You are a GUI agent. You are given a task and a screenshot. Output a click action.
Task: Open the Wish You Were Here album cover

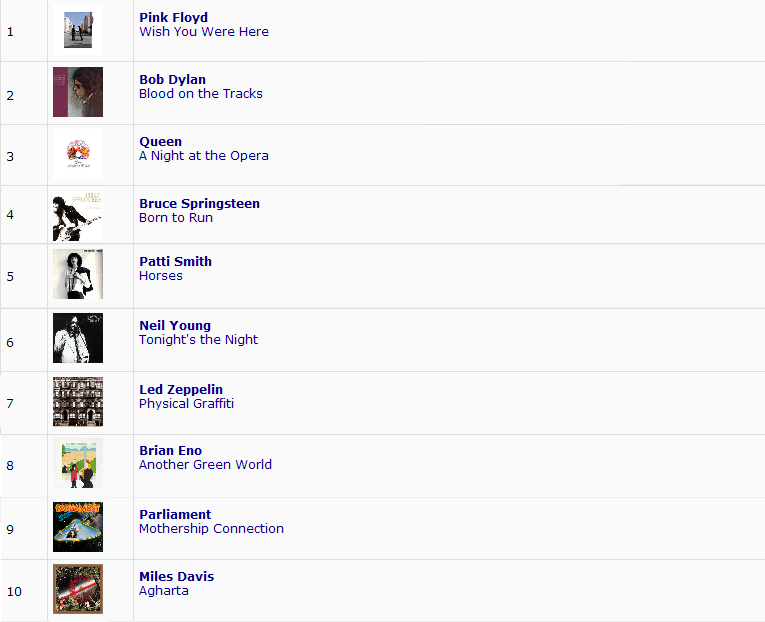tap(78, 30)
